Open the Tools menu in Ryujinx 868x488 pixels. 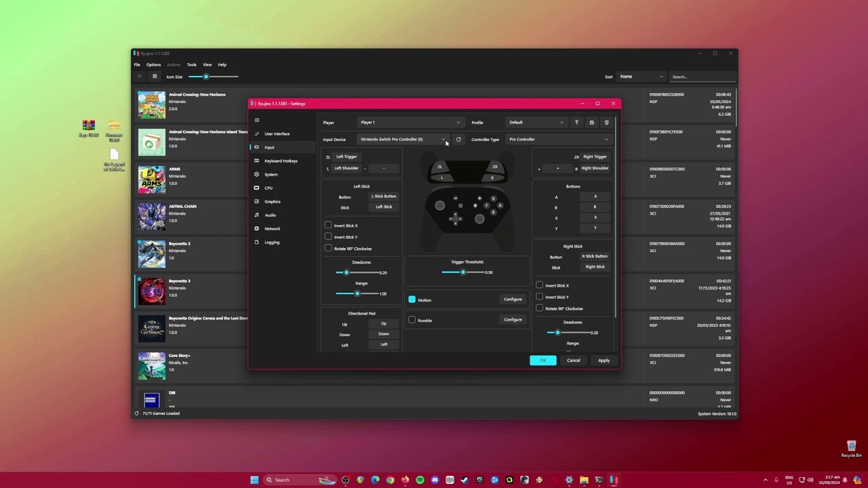192,65
